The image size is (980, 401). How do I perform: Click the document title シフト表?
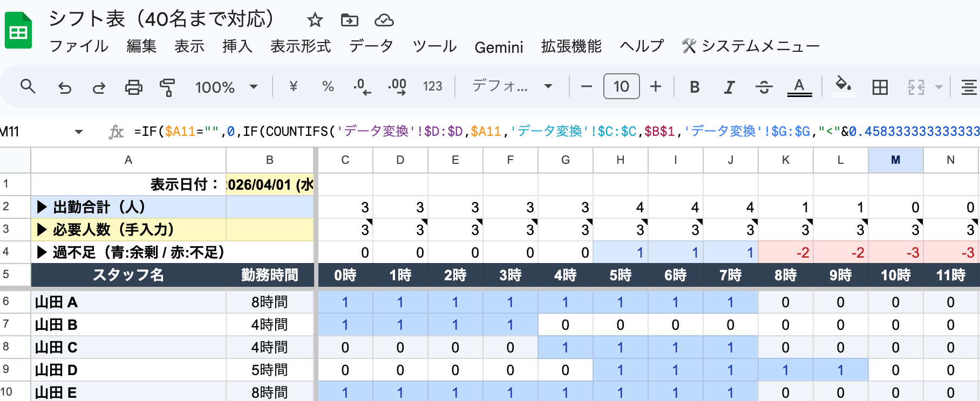161,19
